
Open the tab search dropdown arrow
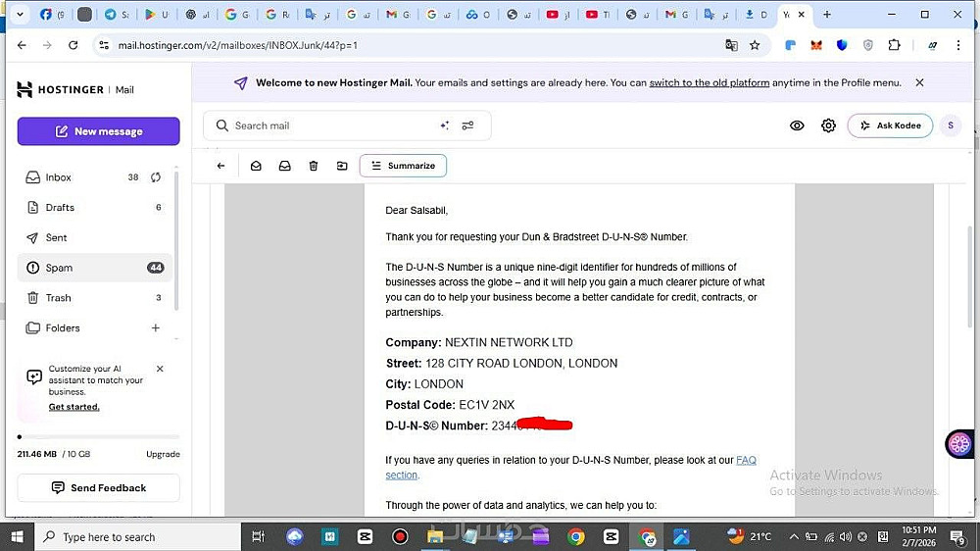coord(20,14)
